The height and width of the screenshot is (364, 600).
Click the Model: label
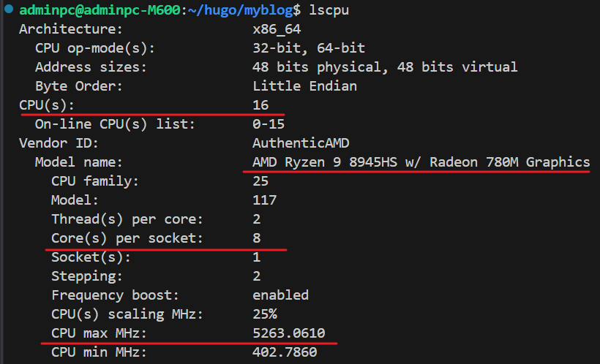[x=75, y=200]
